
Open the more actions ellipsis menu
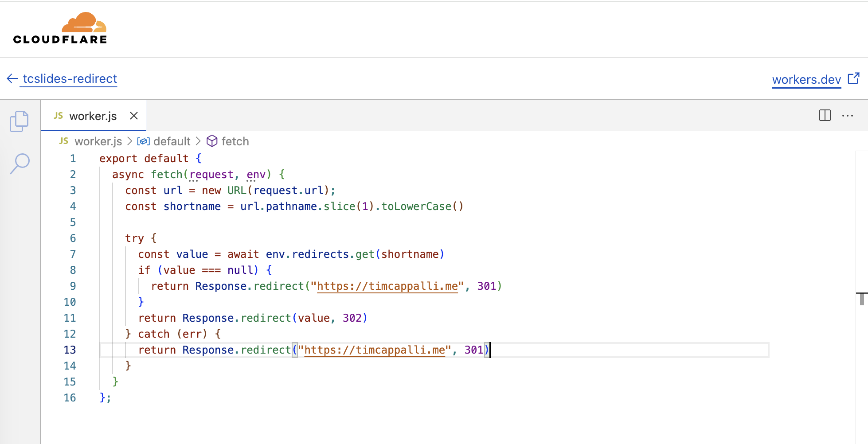click(x=848, y=116)
